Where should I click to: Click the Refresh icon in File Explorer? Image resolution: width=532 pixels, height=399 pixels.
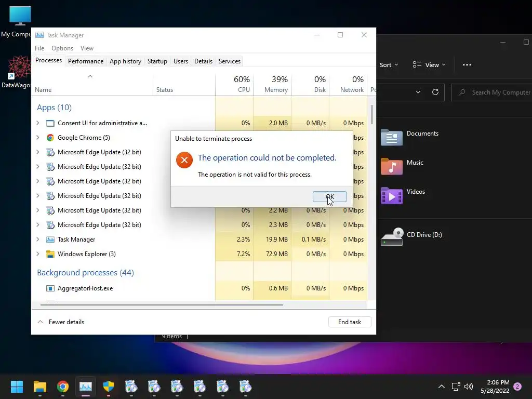(435, 92)
